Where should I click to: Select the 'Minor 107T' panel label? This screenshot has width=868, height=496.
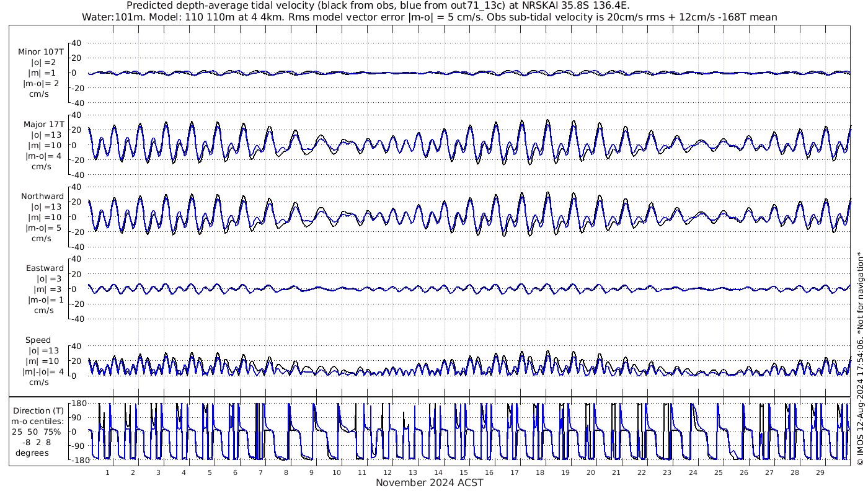pyautogui.click(x=41, y=52)
